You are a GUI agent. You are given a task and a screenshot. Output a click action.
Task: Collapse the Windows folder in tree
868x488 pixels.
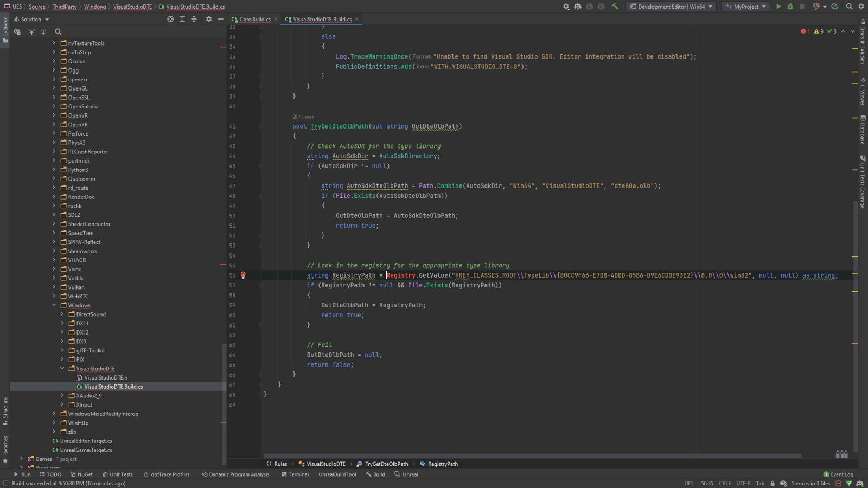point(54,305)
